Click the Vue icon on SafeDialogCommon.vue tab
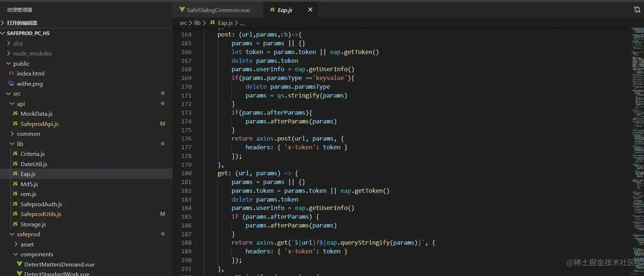The height and width of the screenshot is (276, 644). (182, 10)
